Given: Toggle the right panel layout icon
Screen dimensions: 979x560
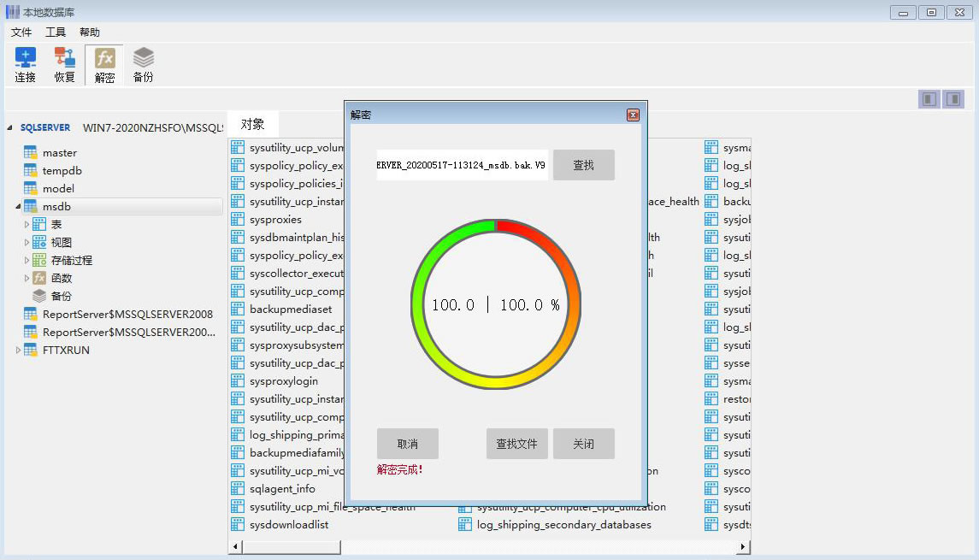Looking at the screenshot, I should click(x=952, y=99).
